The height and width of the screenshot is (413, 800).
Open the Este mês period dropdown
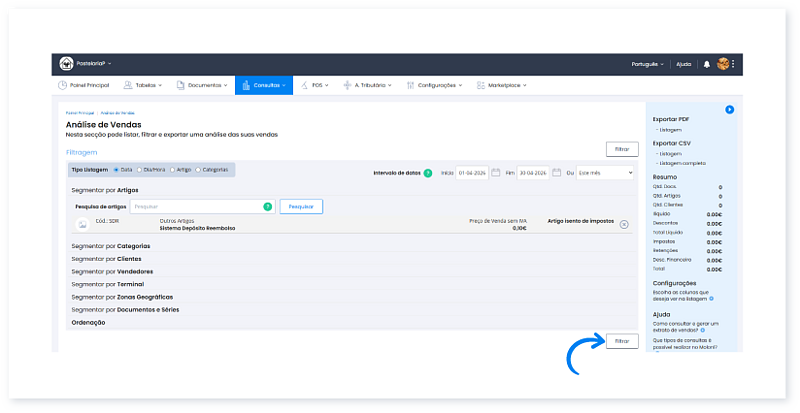(x=605, y=172)
